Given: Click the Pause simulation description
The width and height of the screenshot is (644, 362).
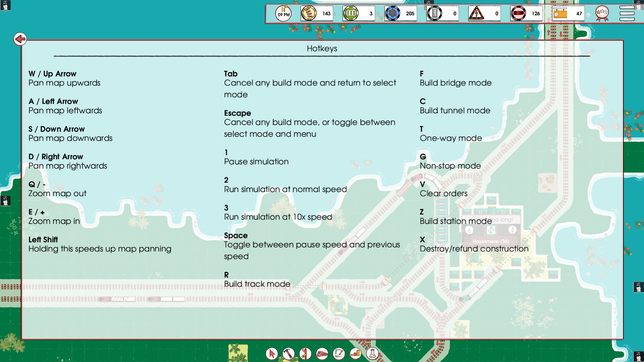Looking at the screenshot, I should click(256, 162).
